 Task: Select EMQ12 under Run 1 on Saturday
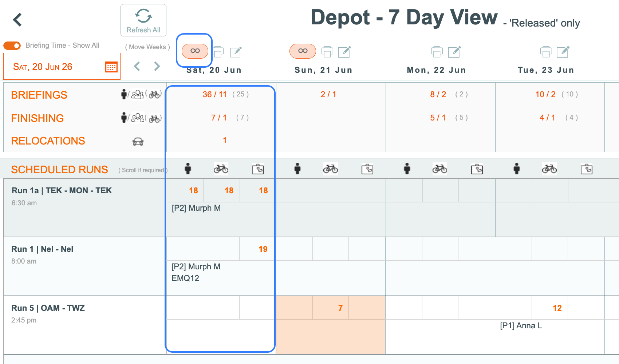pyautogui.click(x=185, y=278)
